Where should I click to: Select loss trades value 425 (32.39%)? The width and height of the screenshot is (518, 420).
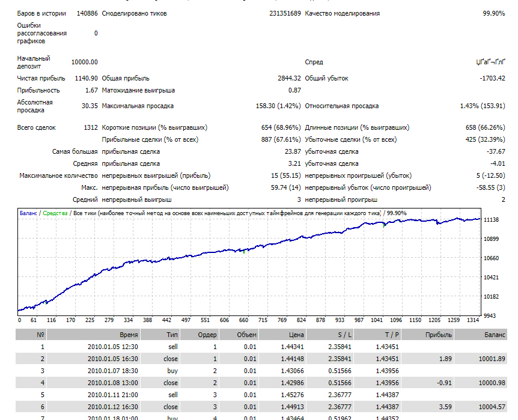click(x=486, y=139)
